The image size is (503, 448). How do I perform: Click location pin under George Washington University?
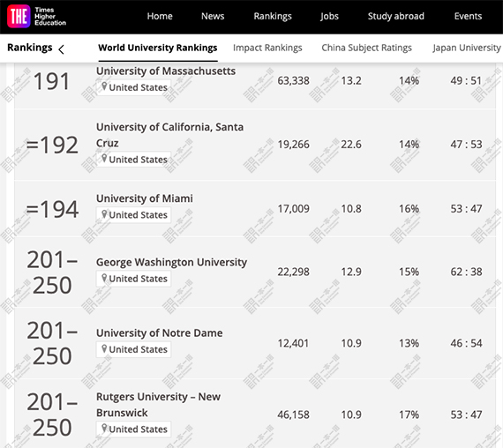pyautogui.click(x=104, y=278)
